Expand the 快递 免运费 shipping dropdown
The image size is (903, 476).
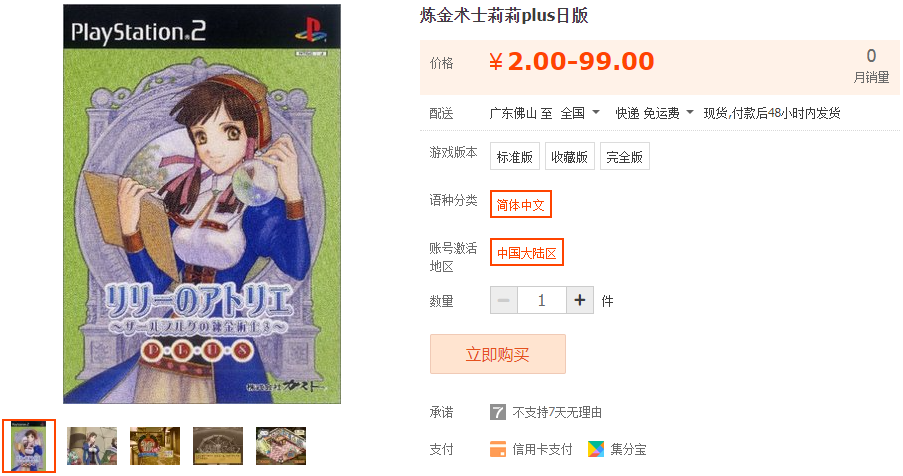coord(654,113)
